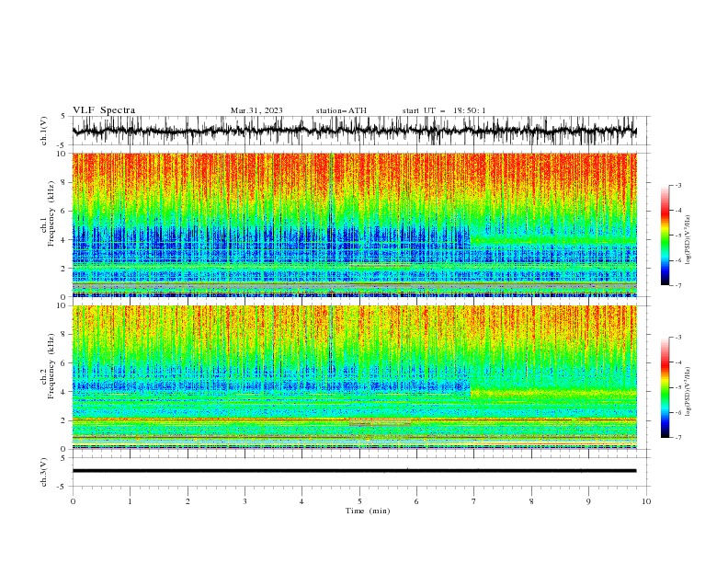This screenshot has width=728, height=563.
Task: Click the ch.3 flat black waveform trace
Action: [354, 471]
